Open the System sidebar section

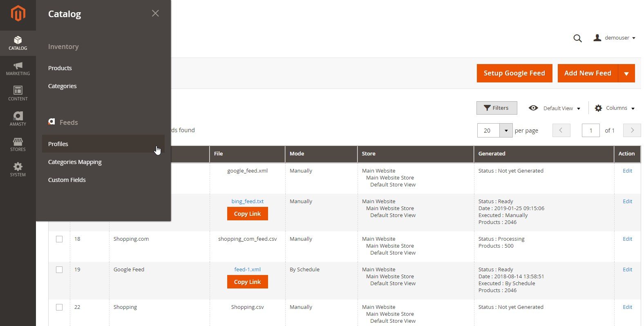click(x=18, y=170)
